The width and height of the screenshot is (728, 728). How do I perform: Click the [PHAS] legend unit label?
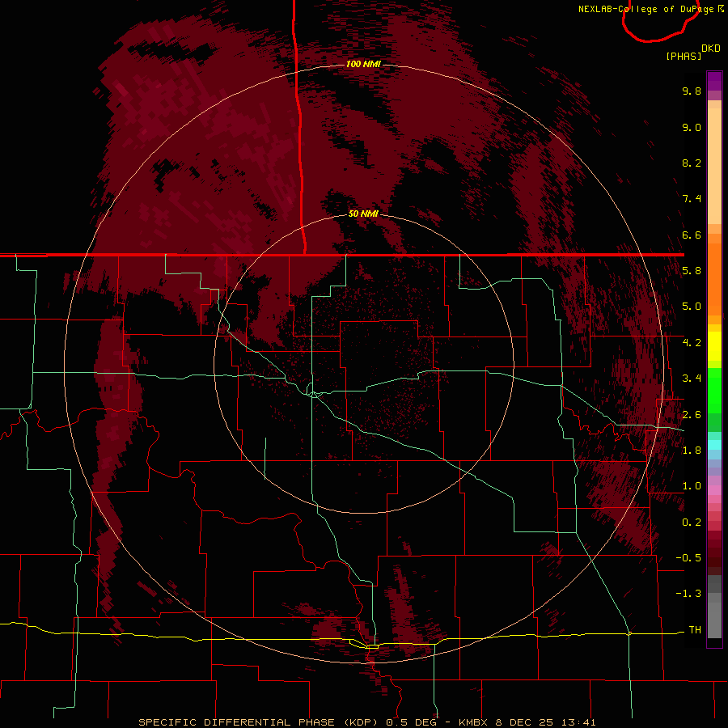pos(684,57)
